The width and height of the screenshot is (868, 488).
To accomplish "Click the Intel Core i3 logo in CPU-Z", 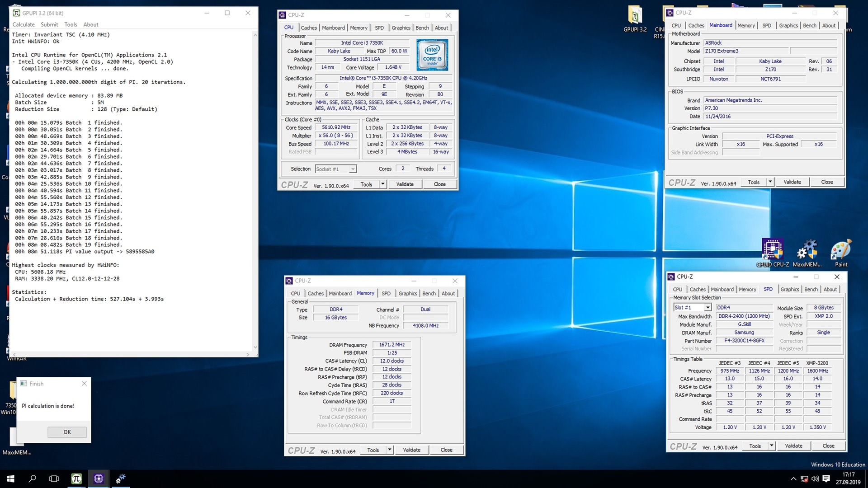I will coord(432,55).
